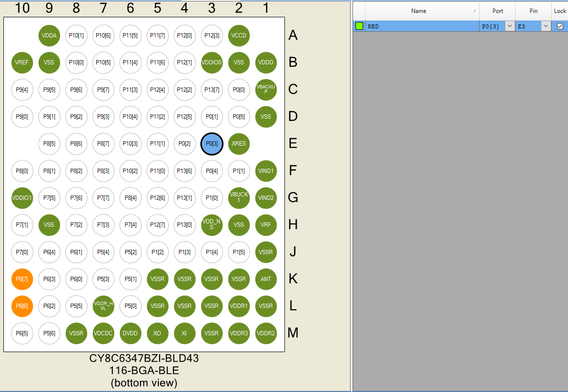Click the Pin column header
The image size is (568, 392).
click(x=533, y=11)
